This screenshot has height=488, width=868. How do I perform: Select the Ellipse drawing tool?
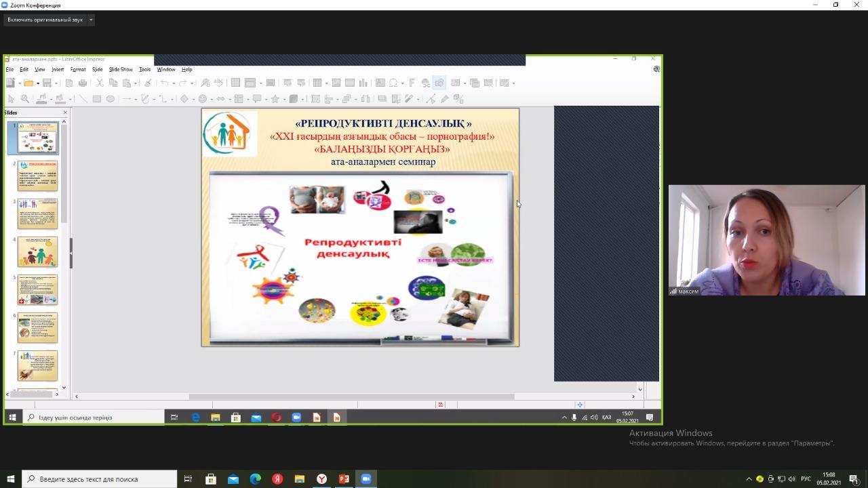pyautogui.click(x=110, y=99)
